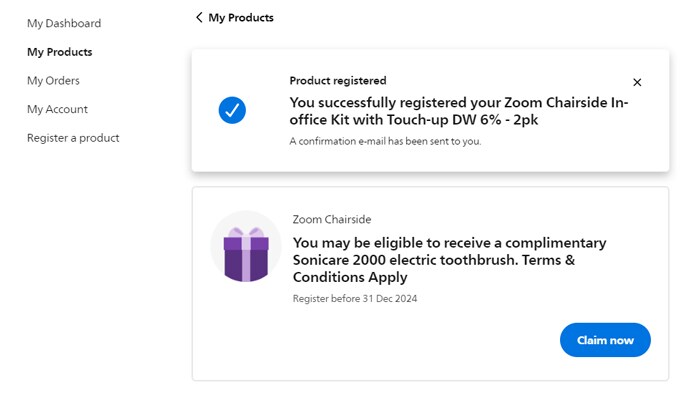Click the Claim now button
700x394 pixels.
[605, 340]
